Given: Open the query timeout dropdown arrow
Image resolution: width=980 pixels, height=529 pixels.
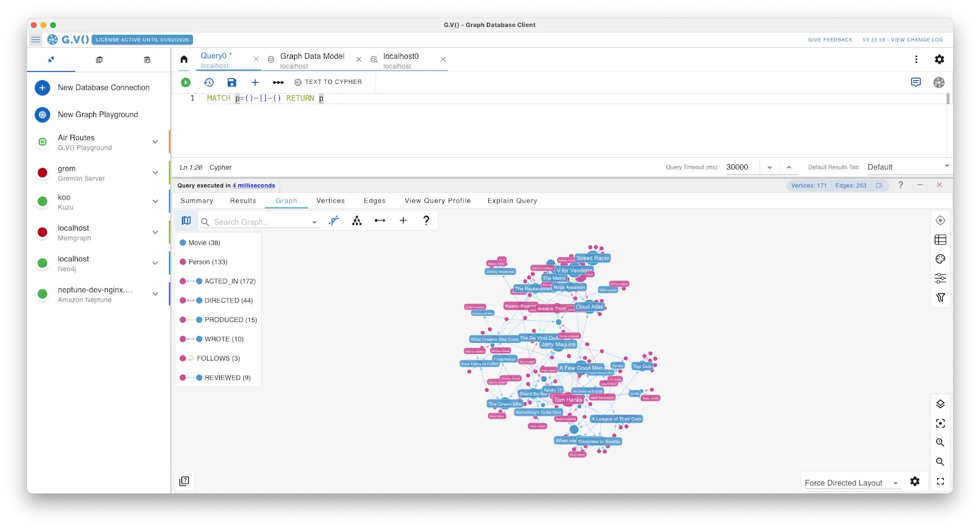Looking at the screenshot, I should tap(770, 167).
